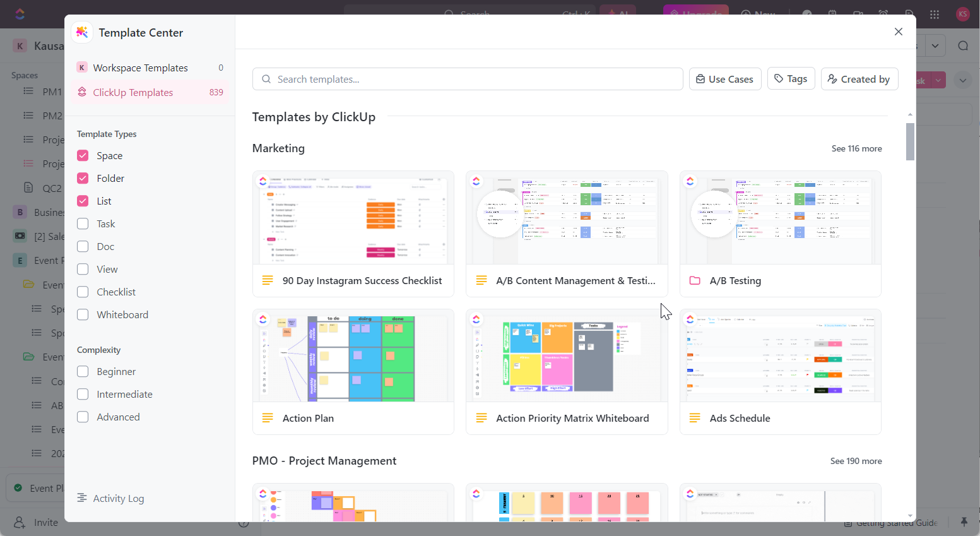Click chevron dropdown beside chat bubble icon
The image size is (980, 536).
coord(935,45)
